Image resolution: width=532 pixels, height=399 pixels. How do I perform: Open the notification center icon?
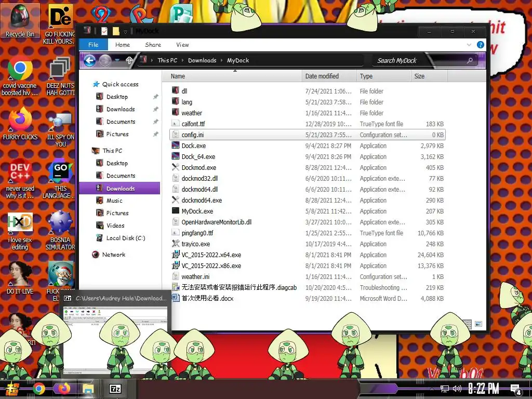click(516, 389)
